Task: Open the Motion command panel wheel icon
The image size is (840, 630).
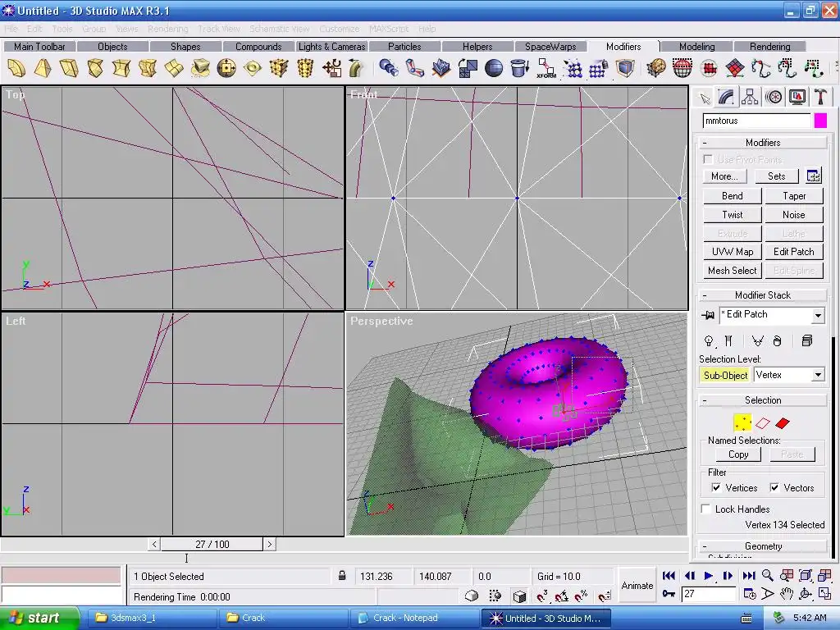Action: pos(774,98)
